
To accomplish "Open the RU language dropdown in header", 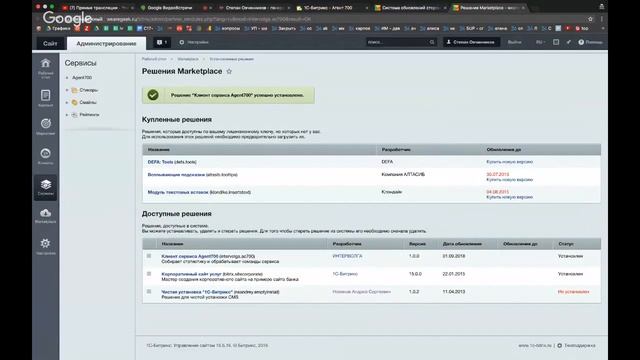I will (x=540, y=42).
